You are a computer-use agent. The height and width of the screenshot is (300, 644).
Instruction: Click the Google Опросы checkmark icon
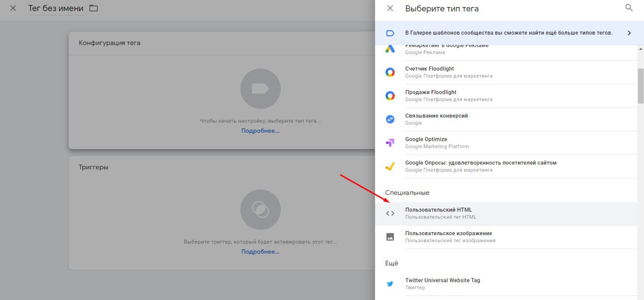pos(390,166)
